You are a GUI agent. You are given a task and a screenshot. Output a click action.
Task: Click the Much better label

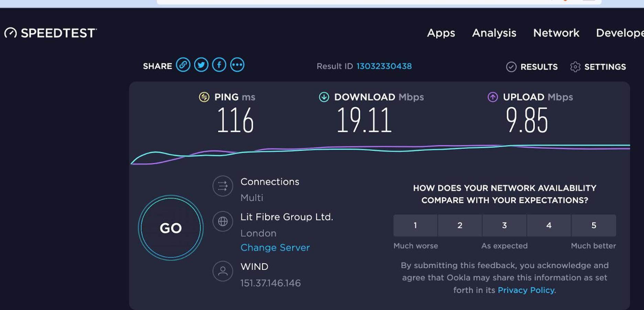click(593, 246)
